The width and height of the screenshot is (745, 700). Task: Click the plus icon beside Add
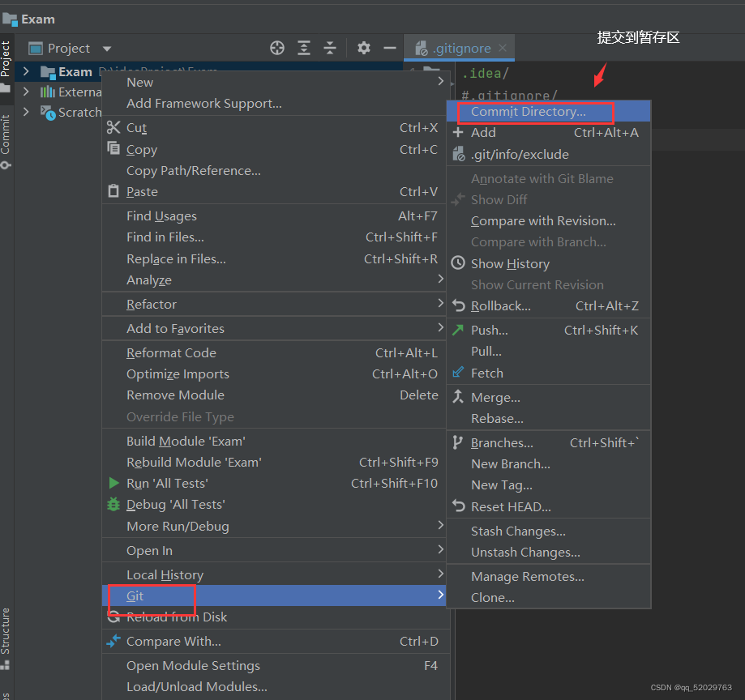(x=458, y=132)
